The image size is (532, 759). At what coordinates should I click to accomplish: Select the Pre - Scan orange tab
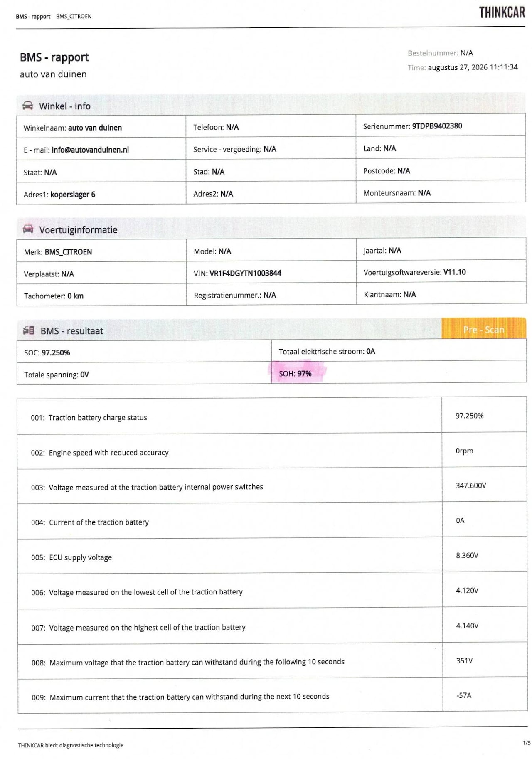tap(484, 329)
